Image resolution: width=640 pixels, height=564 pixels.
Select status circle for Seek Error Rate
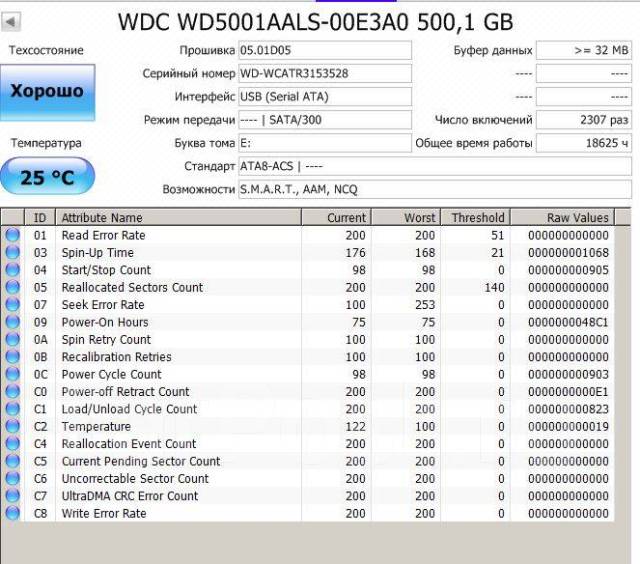[13, 304]
